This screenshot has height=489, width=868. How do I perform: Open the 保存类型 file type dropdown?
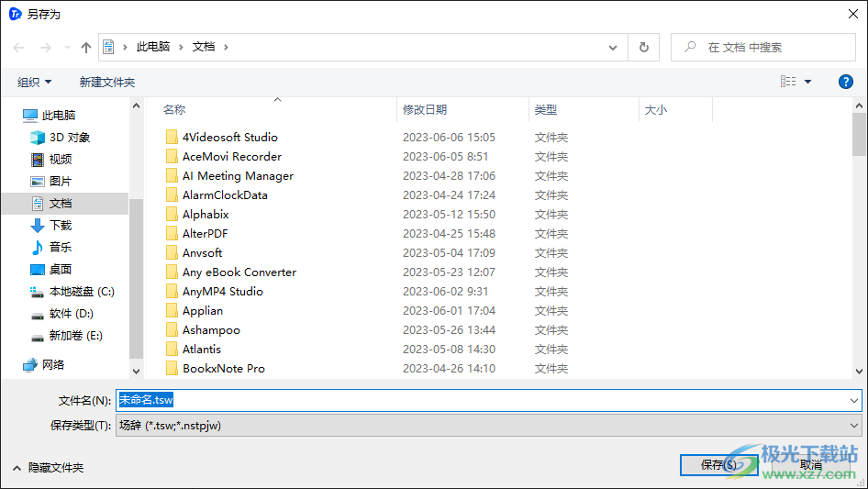488,426
